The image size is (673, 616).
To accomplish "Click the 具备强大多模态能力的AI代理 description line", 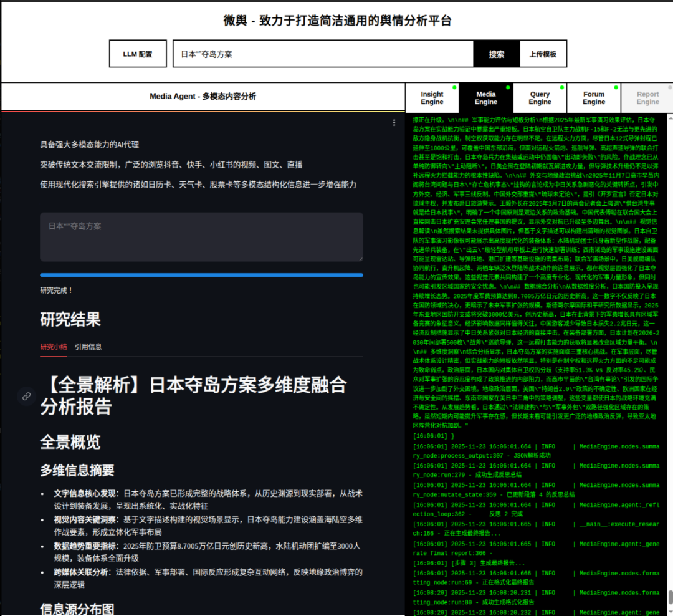I will [90, 144].
